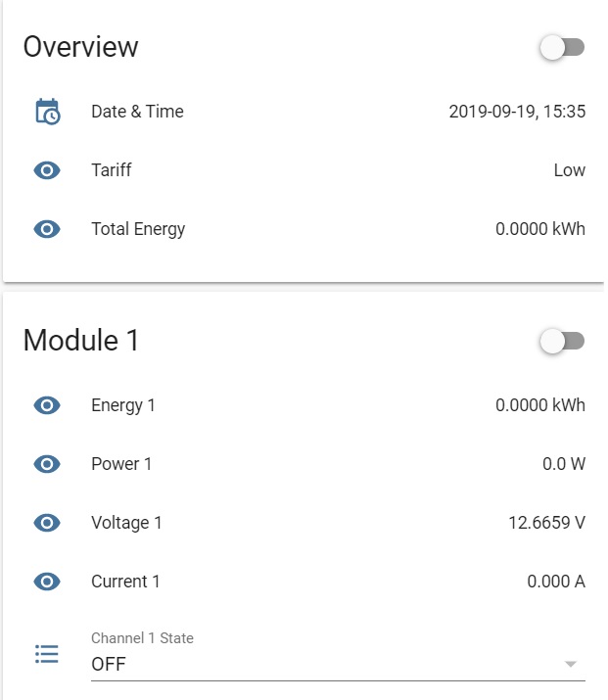
Task: Open the Total Energy entity row
Action: point(304,229)
